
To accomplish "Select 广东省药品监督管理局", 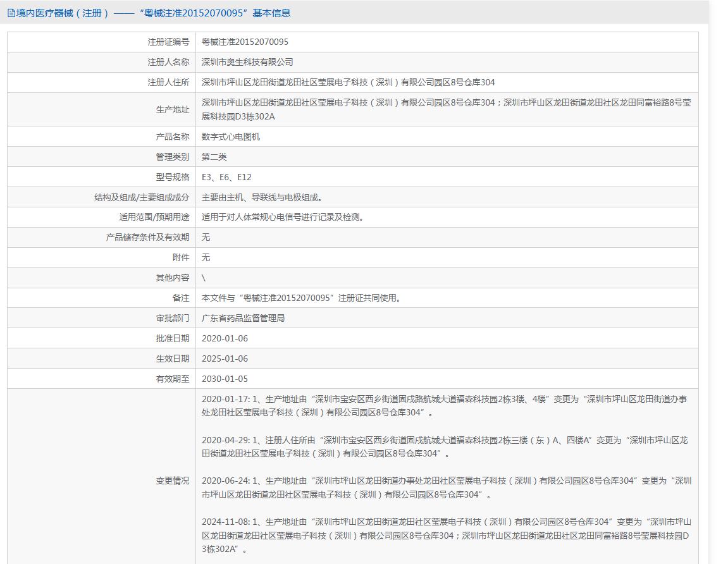I will 243,319.
